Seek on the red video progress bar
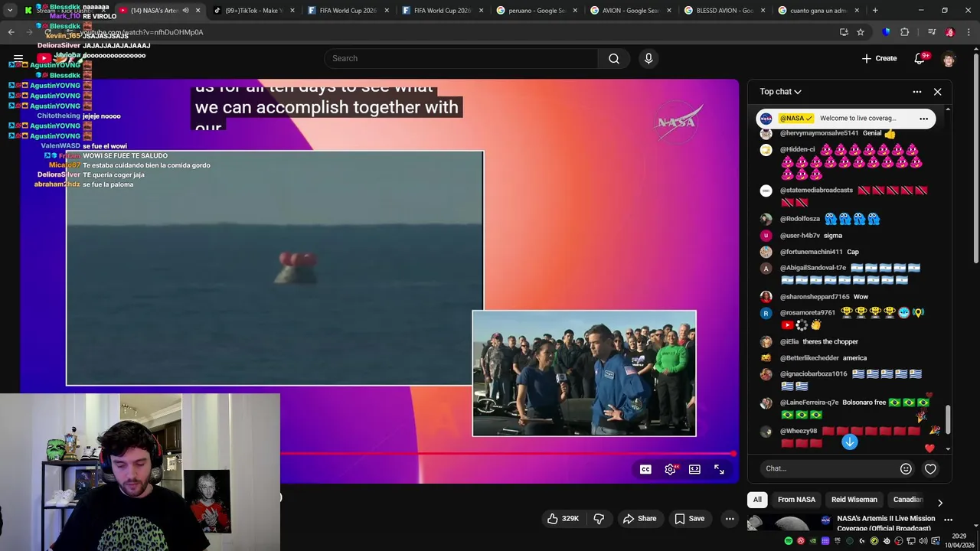 pos(507,454)
